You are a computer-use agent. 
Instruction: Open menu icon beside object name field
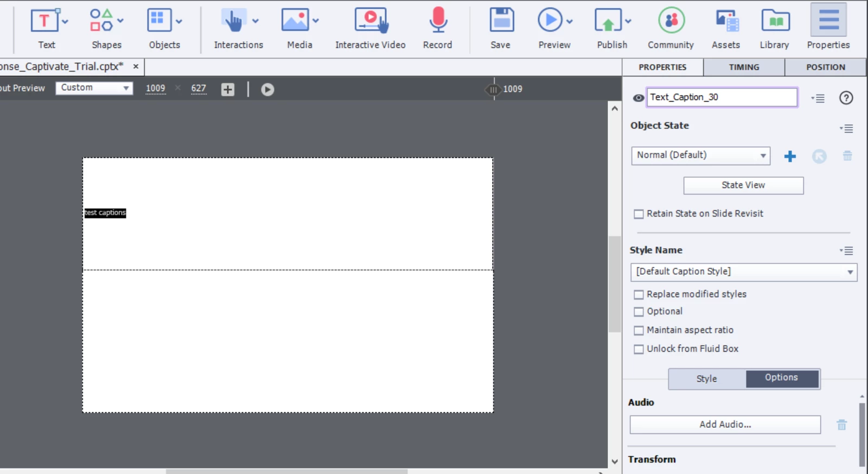(818, 98)
